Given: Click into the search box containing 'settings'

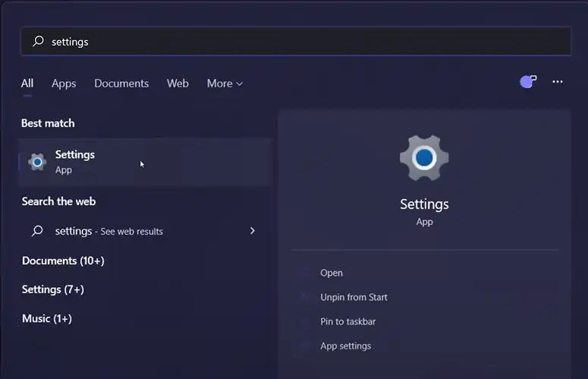Looking at the screenshot, I should [x=303, y=42].
